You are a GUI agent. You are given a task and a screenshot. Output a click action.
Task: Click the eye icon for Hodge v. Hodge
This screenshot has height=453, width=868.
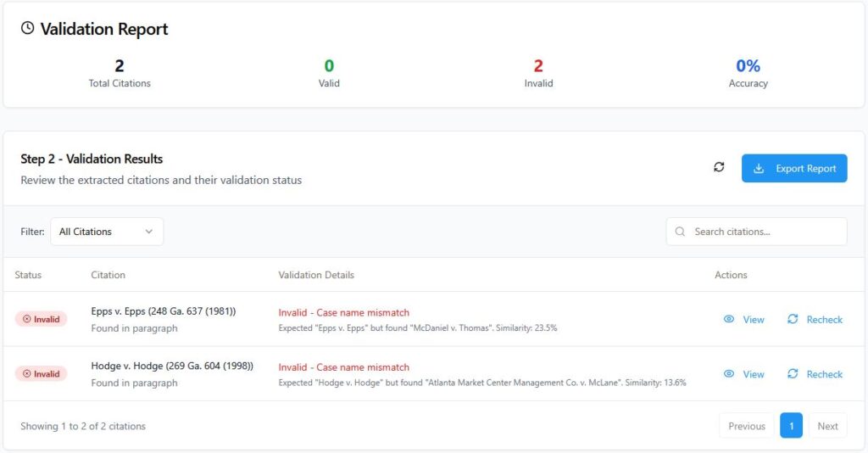coord(729,373)
